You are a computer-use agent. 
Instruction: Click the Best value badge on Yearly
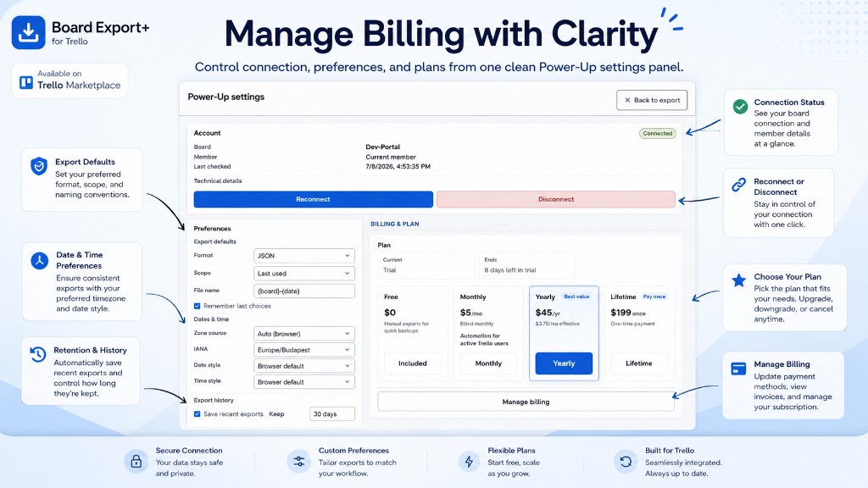click(576, 297)
